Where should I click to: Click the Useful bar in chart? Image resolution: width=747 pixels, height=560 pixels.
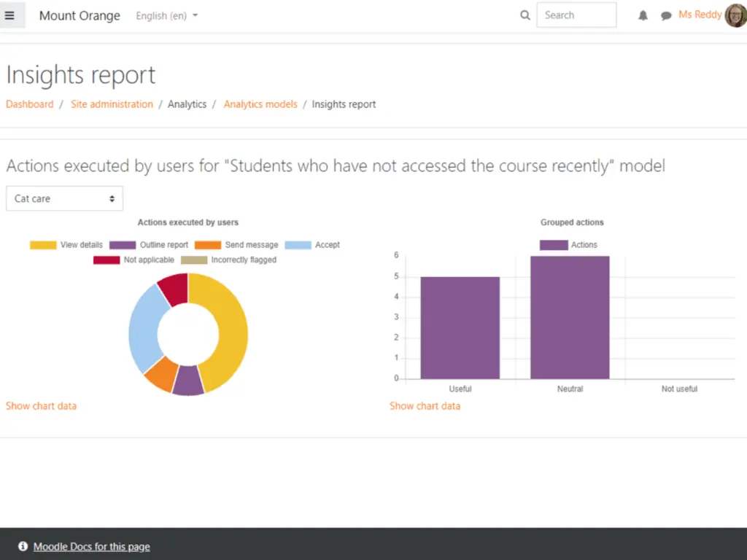tap(460, 328)
